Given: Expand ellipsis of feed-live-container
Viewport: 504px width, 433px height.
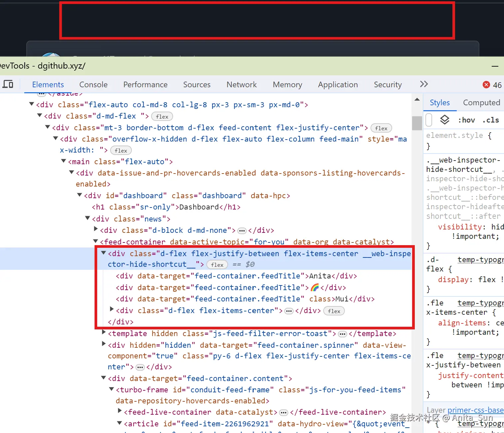Looking at the screenshot, I should pos(284,413).
